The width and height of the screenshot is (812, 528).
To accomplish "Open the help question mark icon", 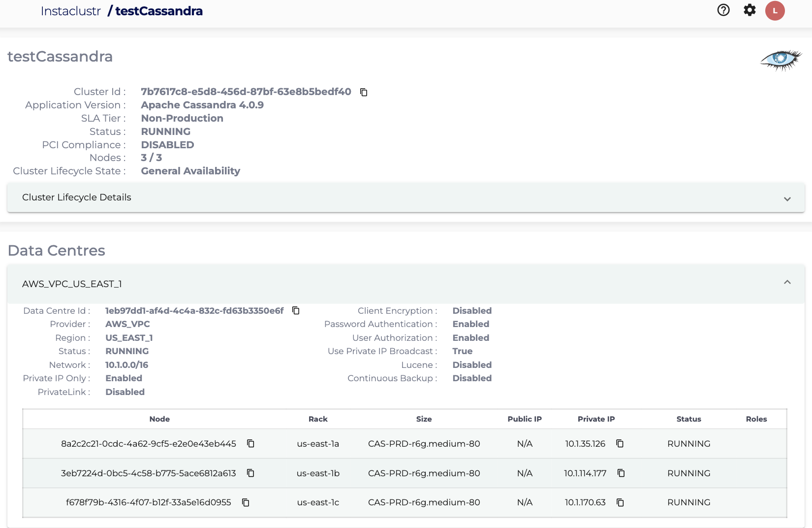I will (x=723, y=10).
